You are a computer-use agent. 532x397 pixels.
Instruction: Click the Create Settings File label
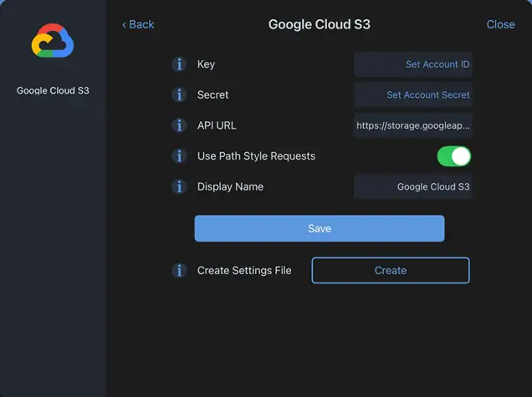244,271
